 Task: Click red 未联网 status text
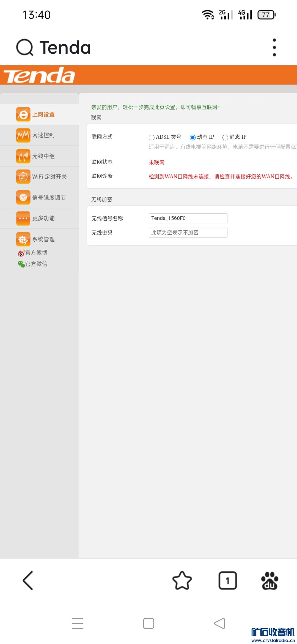156,162
